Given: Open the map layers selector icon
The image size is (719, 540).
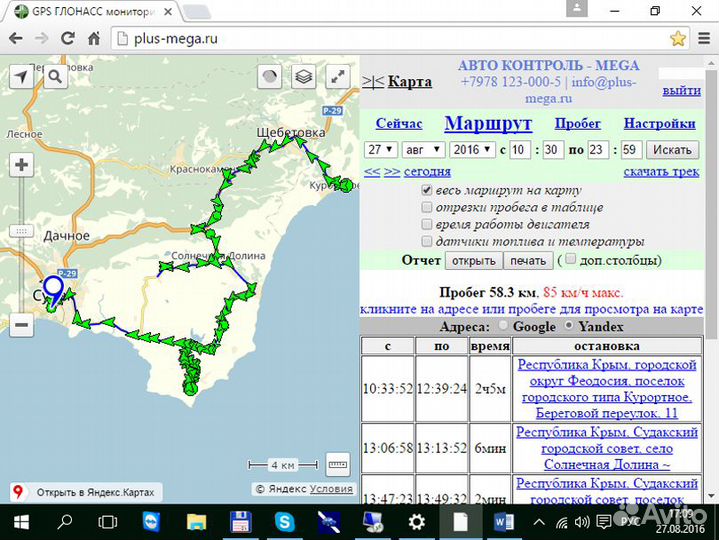Looking at the screenshot, I should pos(305,77).
